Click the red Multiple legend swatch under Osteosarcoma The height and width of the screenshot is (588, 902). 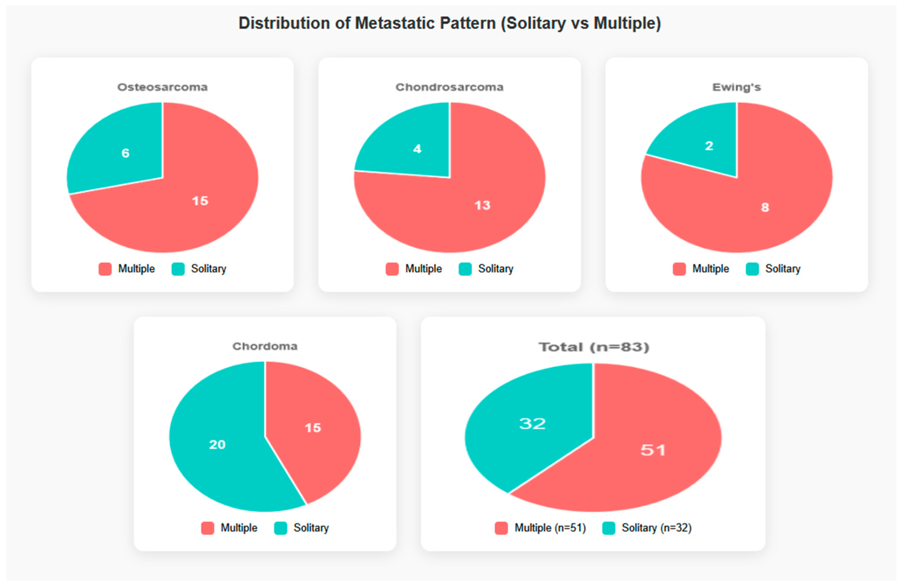(x=105, y=269)
